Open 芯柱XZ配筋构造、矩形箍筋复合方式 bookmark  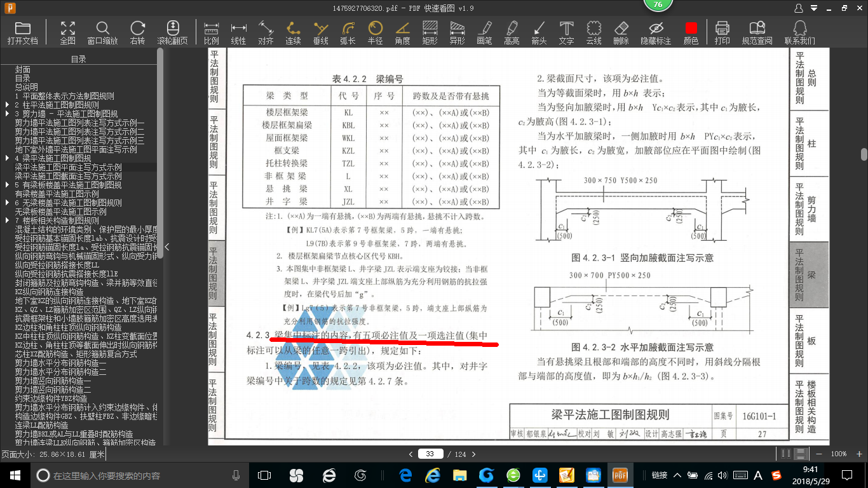pyautogui.click(x=76, y=354)
